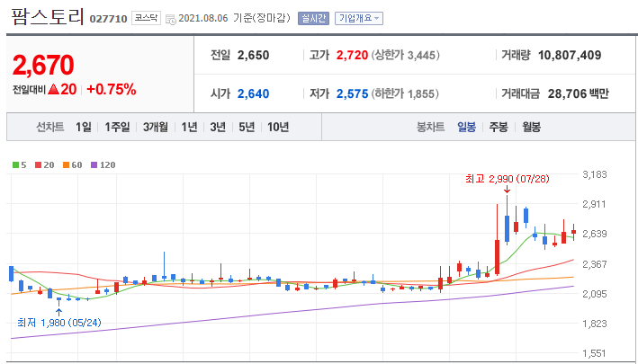Image resolution: width=638 pixels, height=364 pixels.
Task: Click the current price 2,670
Action: pos(43,65)
